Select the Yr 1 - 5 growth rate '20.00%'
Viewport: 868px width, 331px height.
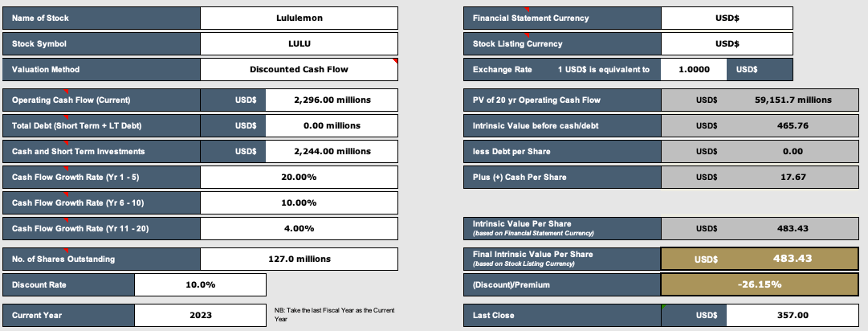pyautogui.click(x=299, y=177)
